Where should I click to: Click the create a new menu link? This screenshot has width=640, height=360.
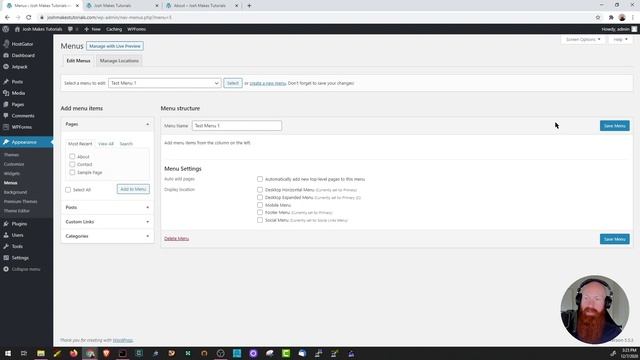click(268, 83)
